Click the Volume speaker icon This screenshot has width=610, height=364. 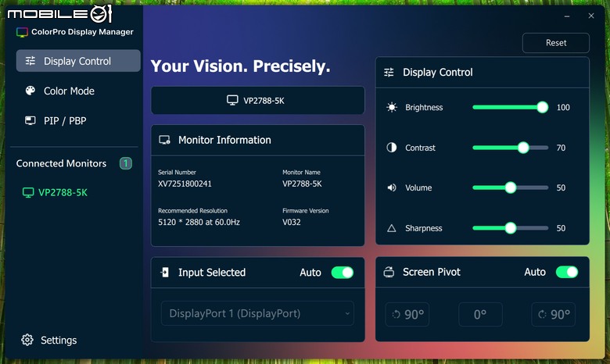click(x=391, y=187)
